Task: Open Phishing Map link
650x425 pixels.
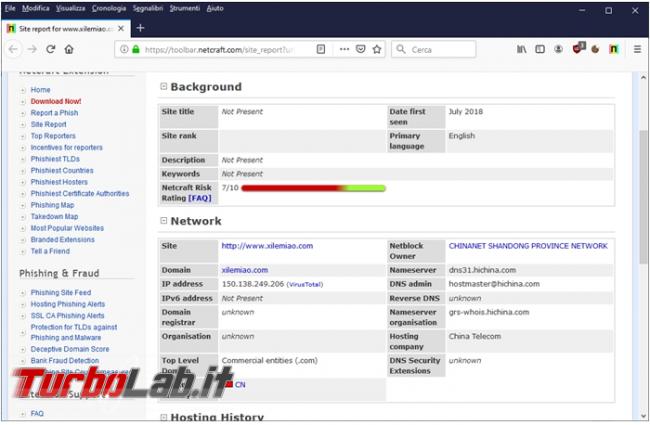Action: 52,205
